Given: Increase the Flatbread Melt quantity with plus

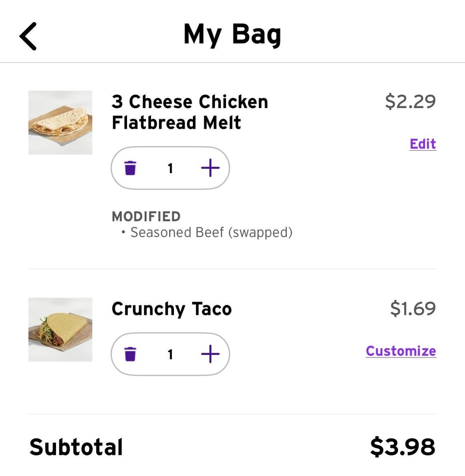Looking at the screenshot, I should click(210, 168).
